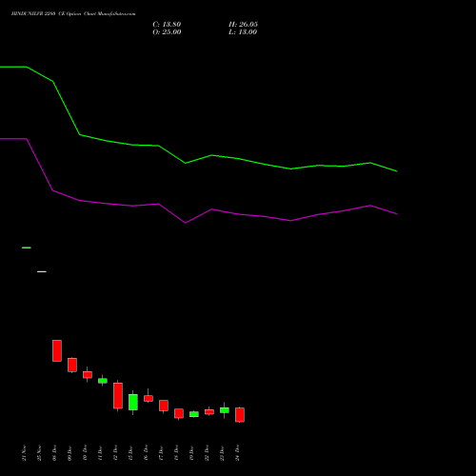The image size is (476, 476).
Task: Click the low value "L: 13.00"
Action: (243, 32)
